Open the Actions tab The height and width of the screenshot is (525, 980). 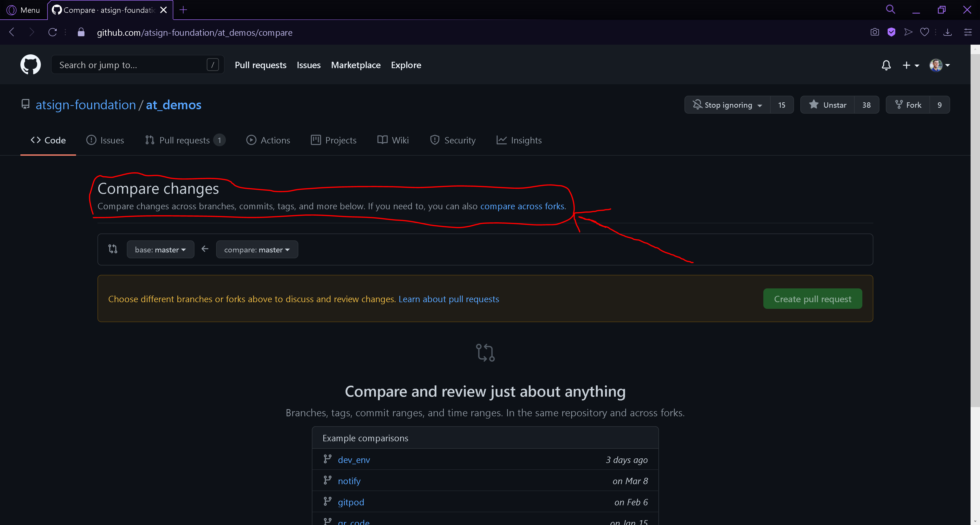coord(268,140)
